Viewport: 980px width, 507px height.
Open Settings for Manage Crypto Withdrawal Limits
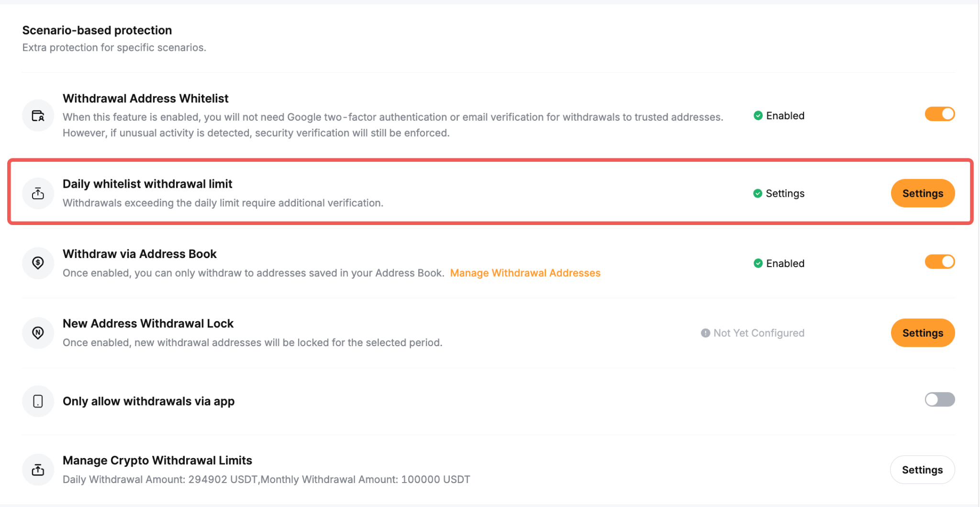pyautogui.click(x=922, y=470)
